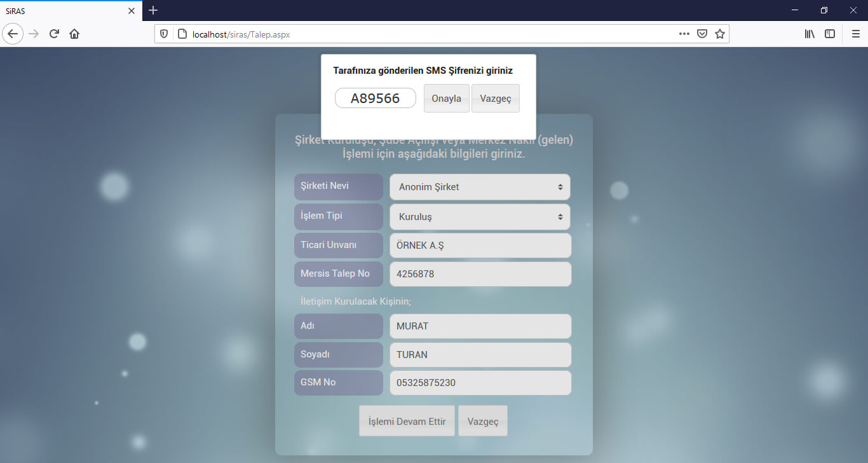
Task: Save page to Pocket icon
Action: click(702, 34)
